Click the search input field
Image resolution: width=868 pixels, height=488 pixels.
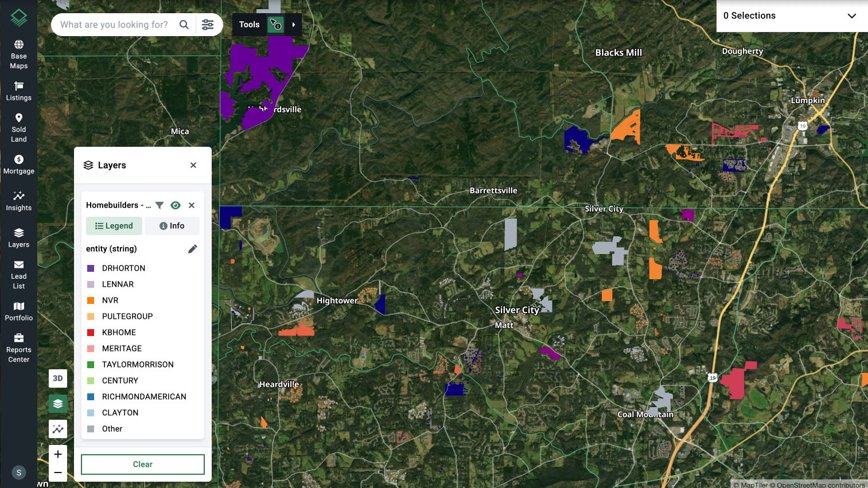(x=114, y=25)
